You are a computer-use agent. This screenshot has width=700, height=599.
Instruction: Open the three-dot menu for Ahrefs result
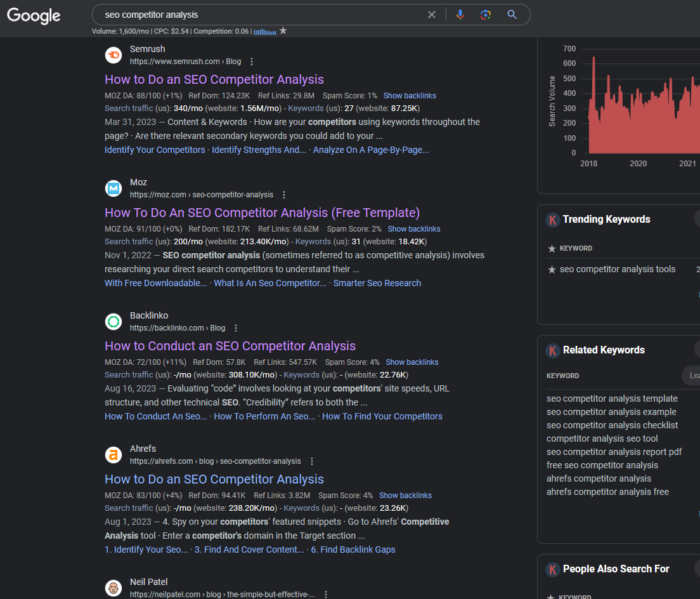(312, 461)
